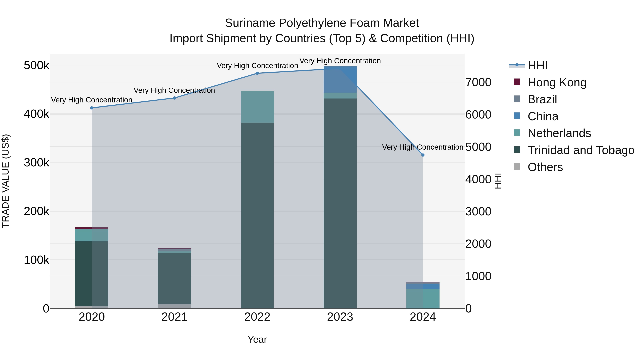Viewport: 644px width, 362px height.
Task: Click the 2020 Trinidad and Tobago bar segment
Action: coord(92,274)
